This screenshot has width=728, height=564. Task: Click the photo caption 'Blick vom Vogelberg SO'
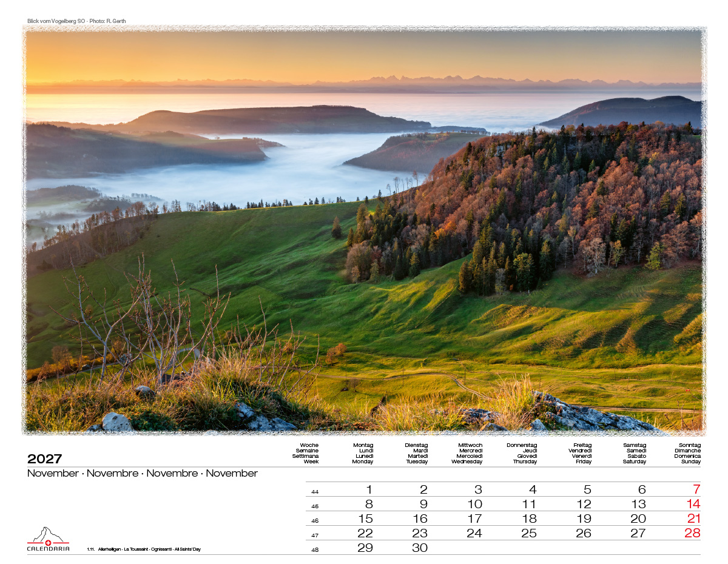click(56, 21)
